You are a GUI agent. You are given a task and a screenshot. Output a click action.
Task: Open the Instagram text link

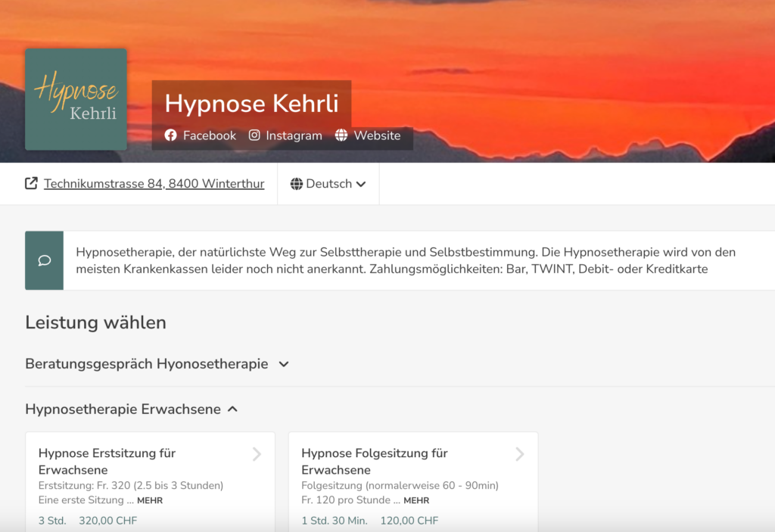click(294, 135)
